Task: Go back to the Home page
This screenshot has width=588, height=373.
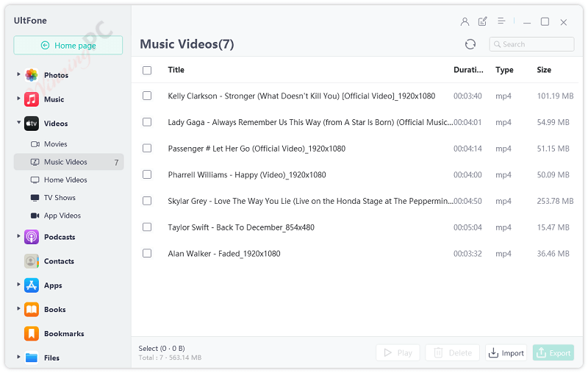Action: 68,46
